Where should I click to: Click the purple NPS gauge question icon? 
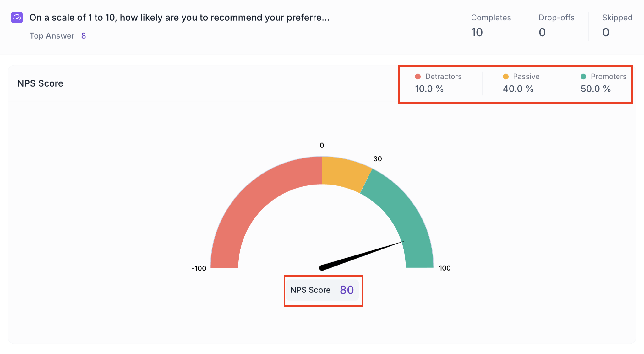point(17,18)
